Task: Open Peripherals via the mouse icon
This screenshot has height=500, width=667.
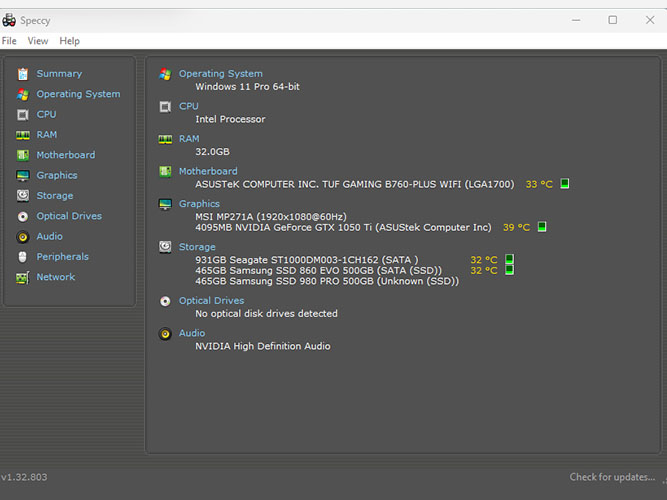Action: pos(22,257)
